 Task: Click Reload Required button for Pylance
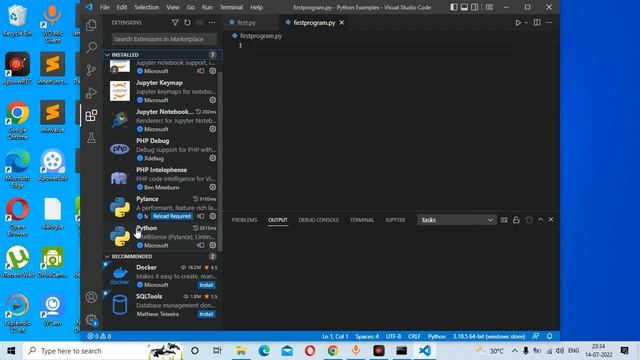[x=172, y=216]
